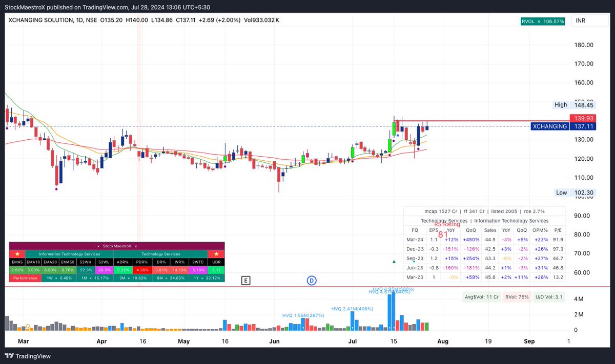
Task: Click the Dec-23 quarter row label
Action: click(x=415, y=249)
